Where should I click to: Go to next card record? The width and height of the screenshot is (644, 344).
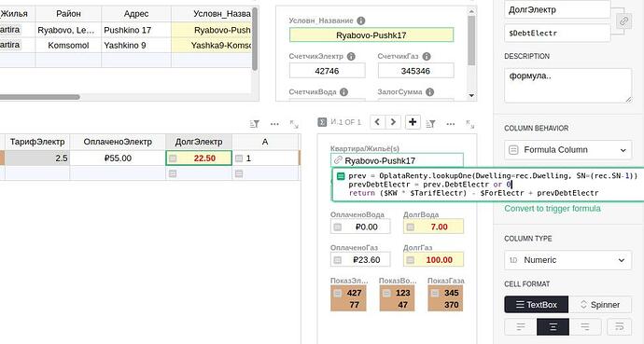coord(393,122)
